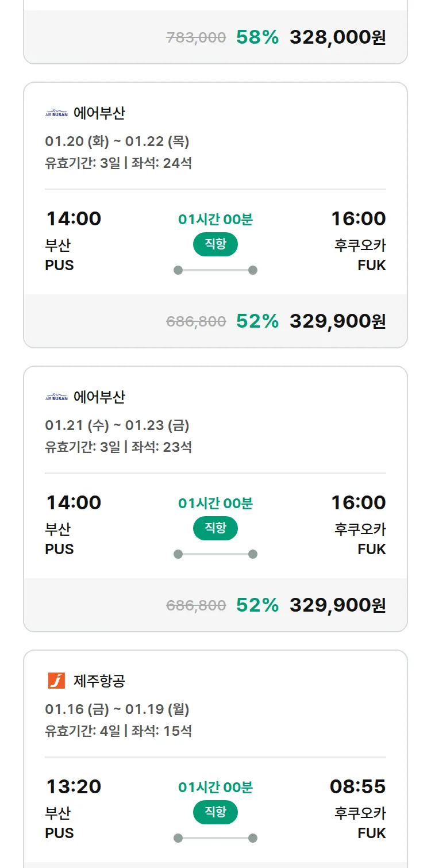Click 13:20 departure time of Jeju Air flight

(74, 786)
